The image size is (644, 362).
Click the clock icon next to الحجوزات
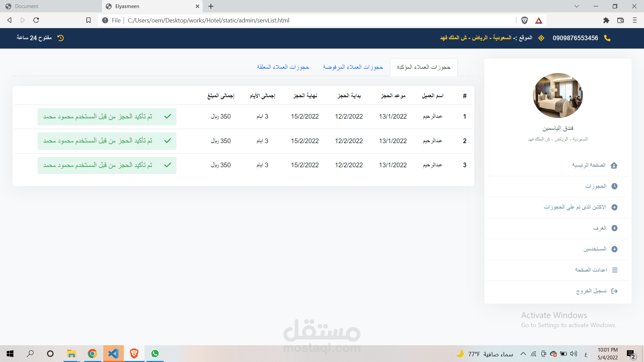tap(614, 186)
